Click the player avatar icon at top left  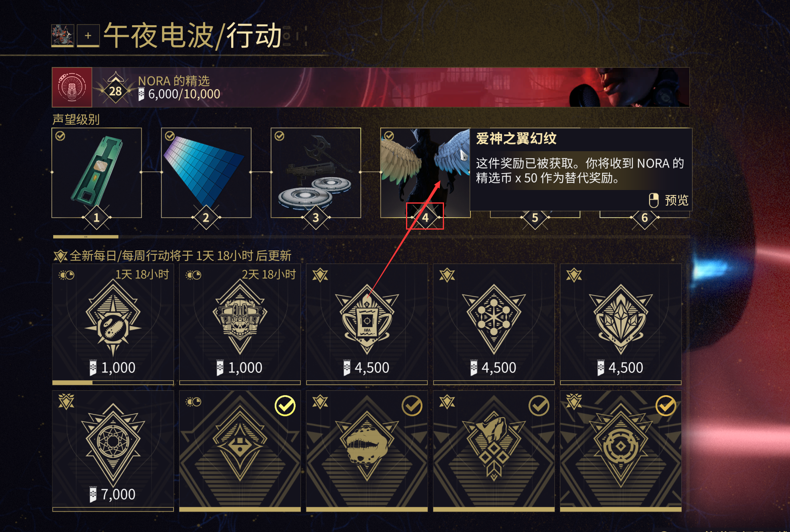tap(63, 36)
